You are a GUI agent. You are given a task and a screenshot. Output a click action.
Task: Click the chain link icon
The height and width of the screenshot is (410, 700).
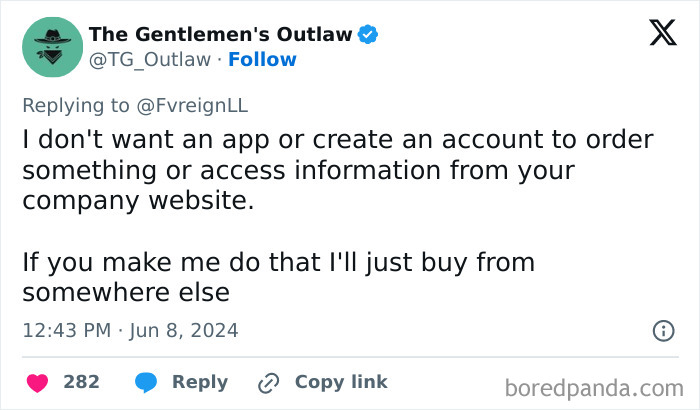[268, 382]
